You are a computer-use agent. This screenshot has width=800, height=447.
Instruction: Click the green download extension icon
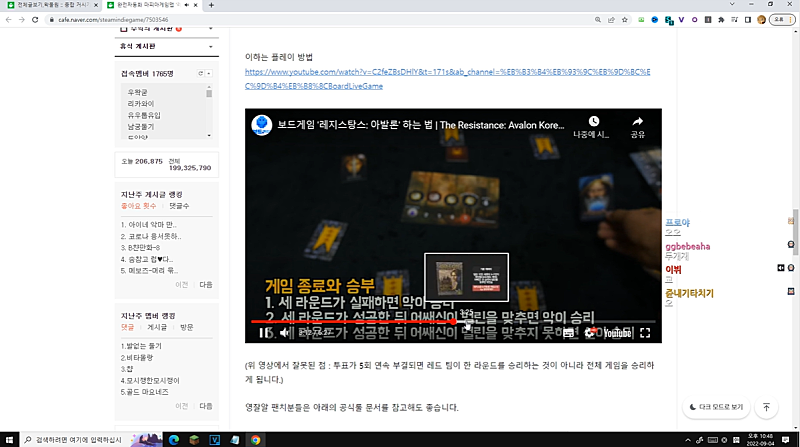click(641, 19)
